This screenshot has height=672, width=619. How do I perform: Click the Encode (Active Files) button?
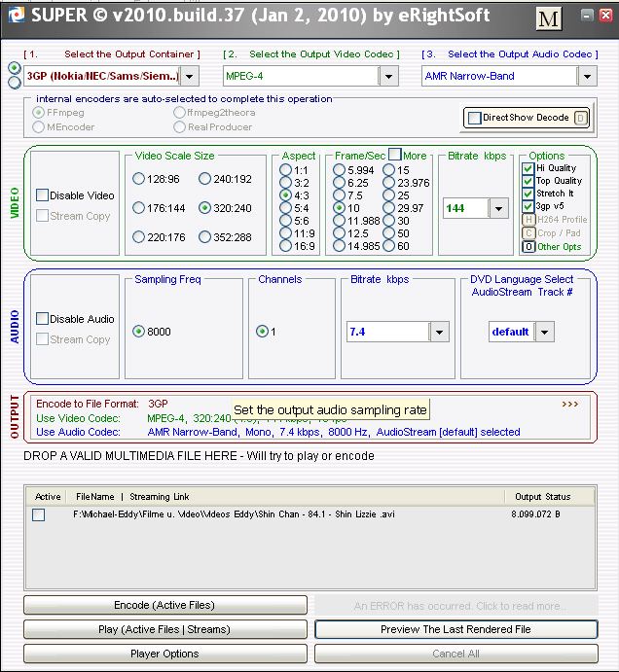coord(165,605)
